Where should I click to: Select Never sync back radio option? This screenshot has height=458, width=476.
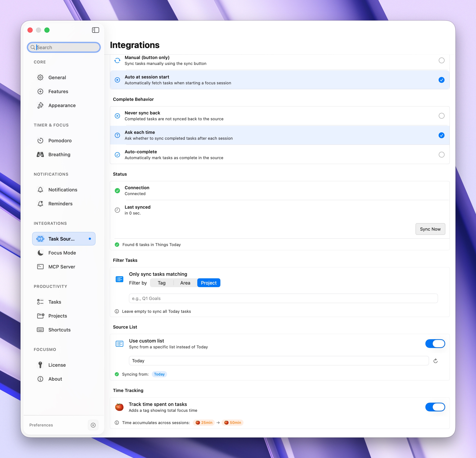pyautogui.click(x=441, y=116)
